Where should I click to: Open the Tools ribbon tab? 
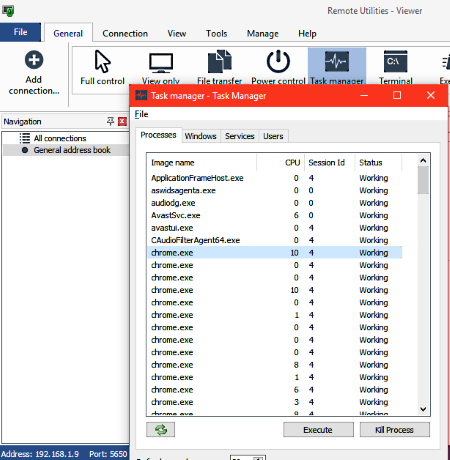(x=216, y=33)
